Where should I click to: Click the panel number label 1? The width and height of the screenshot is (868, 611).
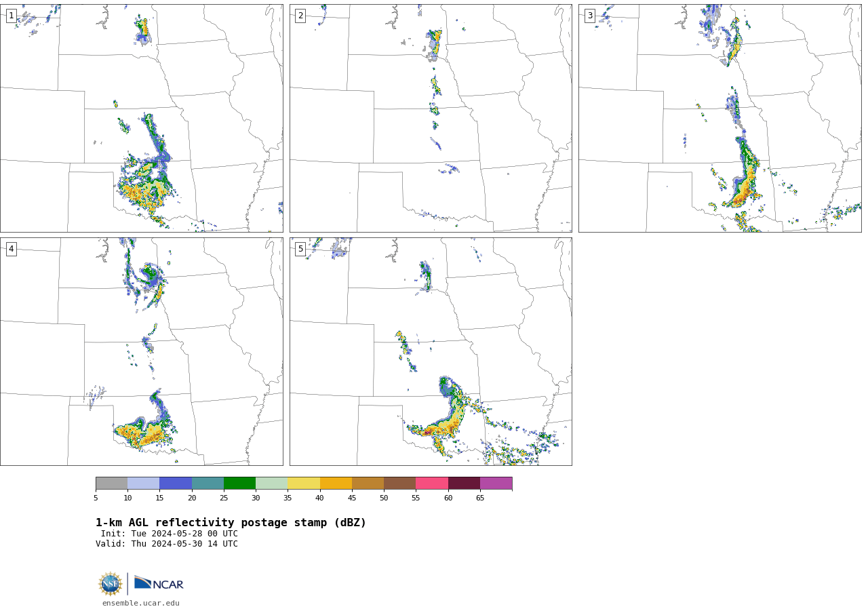pyautogui.click(x=11, y=16)
